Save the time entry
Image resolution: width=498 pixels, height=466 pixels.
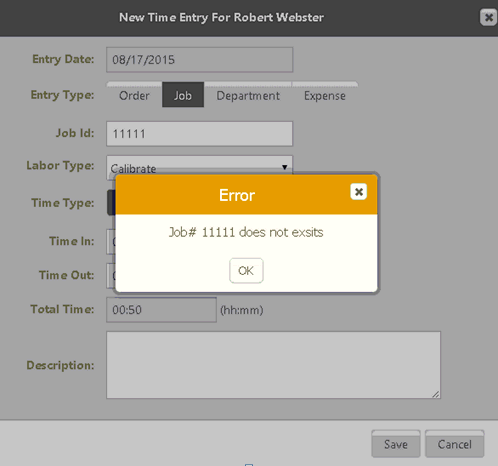tap(396, 444)
